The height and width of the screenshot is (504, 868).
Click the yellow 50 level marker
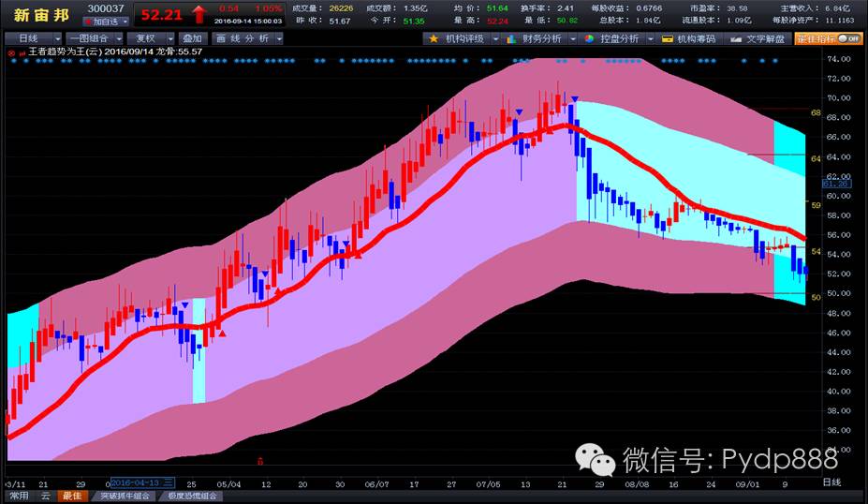click(816, 297)
